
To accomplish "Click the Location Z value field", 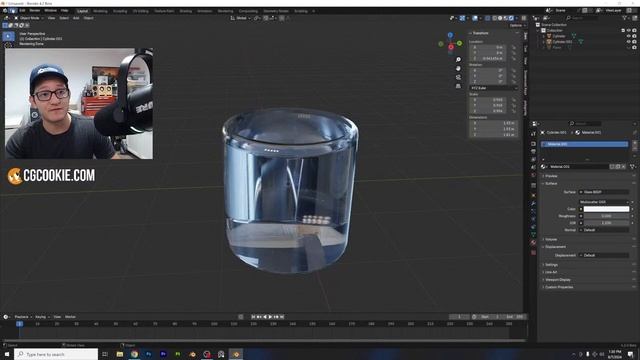I will click(488, 58).
